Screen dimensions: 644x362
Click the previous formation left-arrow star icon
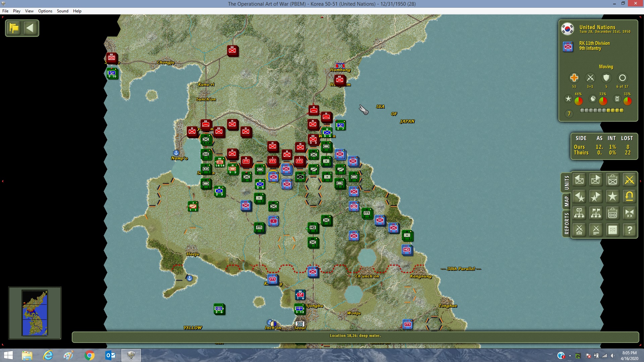pyautogui.click(x=579, y=197)
